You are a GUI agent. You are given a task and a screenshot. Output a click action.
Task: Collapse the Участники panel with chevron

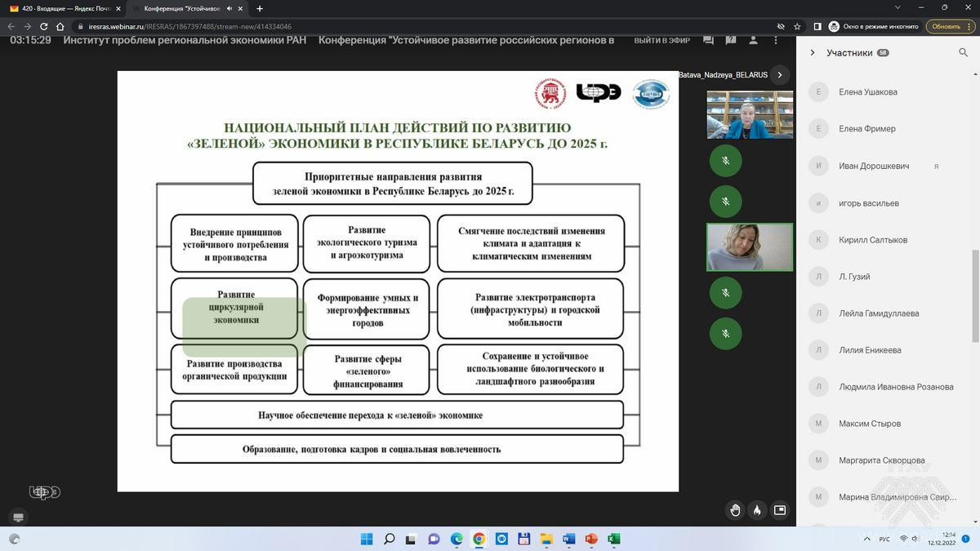click(813, 53)
